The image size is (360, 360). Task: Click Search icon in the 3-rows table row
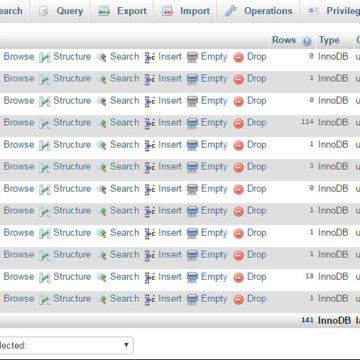coord(102,168)
